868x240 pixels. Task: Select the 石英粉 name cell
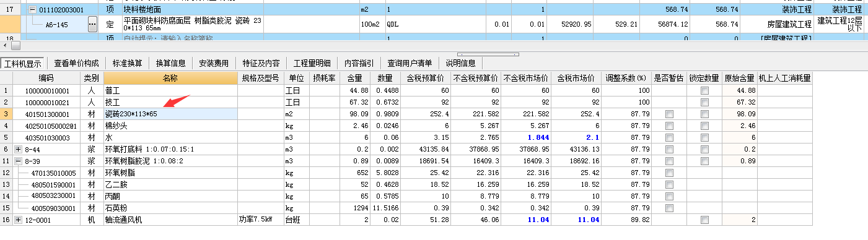(170, 208)
